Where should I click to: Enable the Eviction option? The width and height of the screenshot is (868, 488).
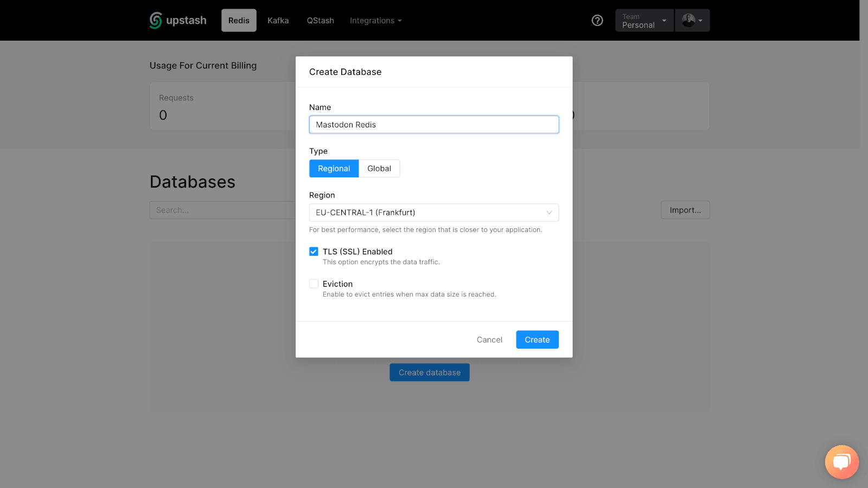point(314,284)
